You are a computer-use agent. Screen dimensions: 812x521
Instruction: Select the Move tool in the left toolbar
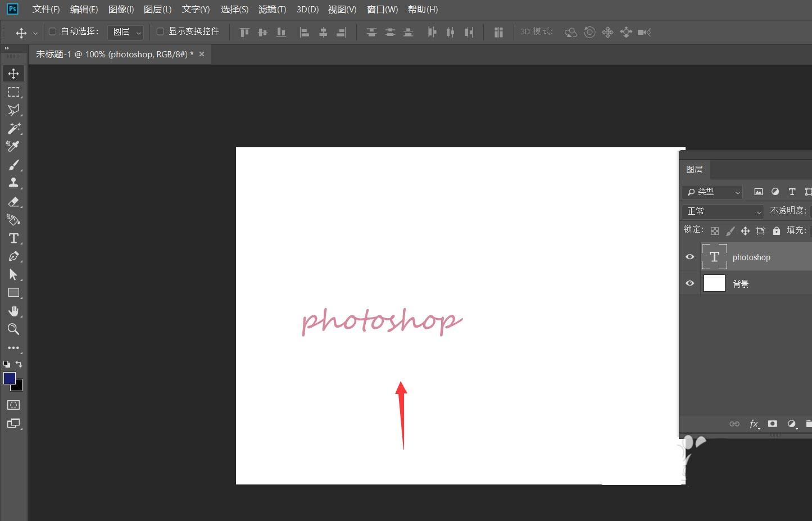(x=13, y=74)
